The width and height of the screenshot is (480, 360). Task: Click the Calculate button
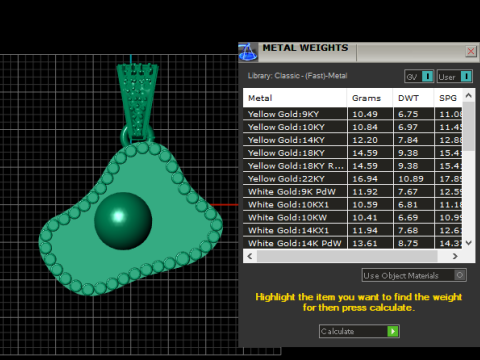pyautogui.click(x=359, y=331)
